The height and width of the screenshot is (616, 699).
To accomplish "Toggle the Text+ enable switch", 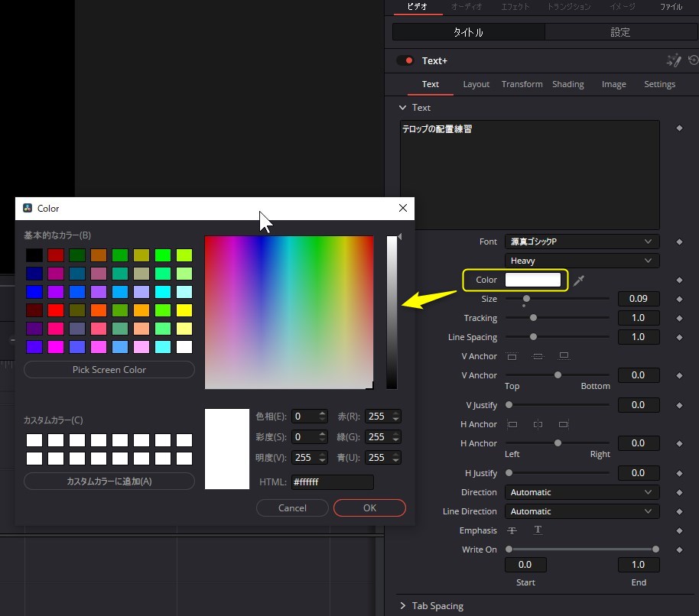I will [405, 60].
